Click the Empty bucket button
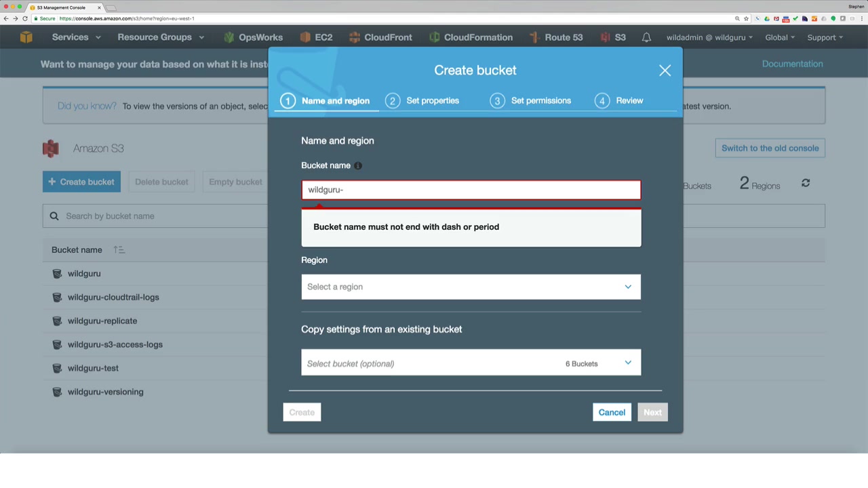Viewport: 868px width, 488px height. coord(235,182)
